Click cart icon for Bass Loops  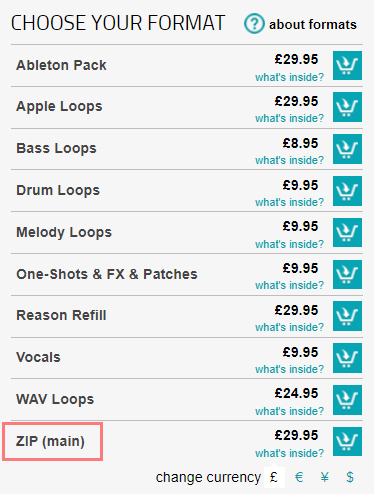click(347, 149)
